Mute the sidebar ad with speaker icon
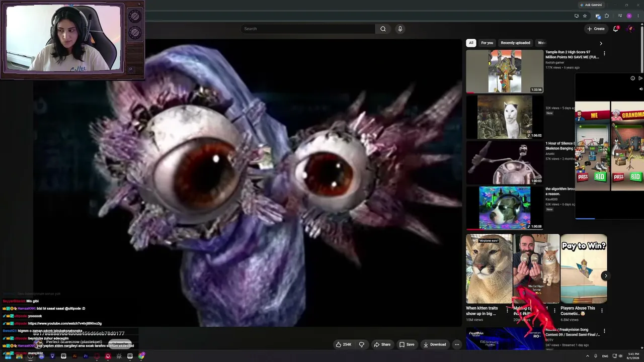Screen dimensions: 644x362 coord(641,89)
